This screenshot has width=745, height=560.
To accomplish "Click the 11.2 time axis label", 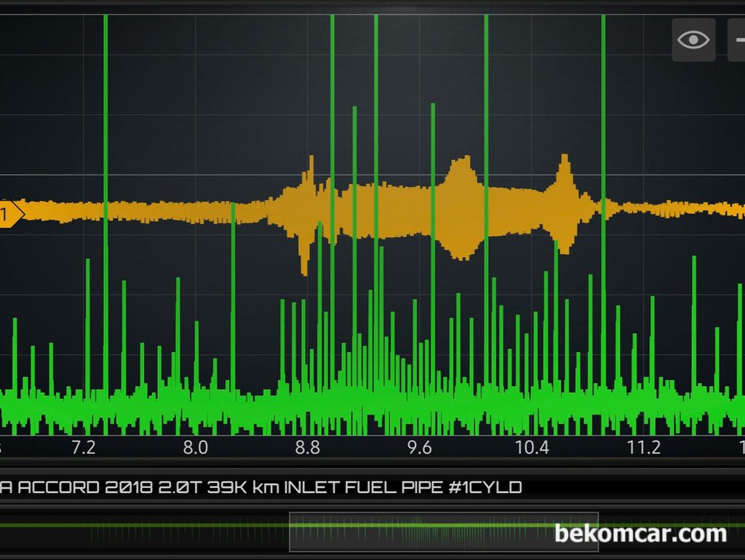I will click(x=644, y=447).
